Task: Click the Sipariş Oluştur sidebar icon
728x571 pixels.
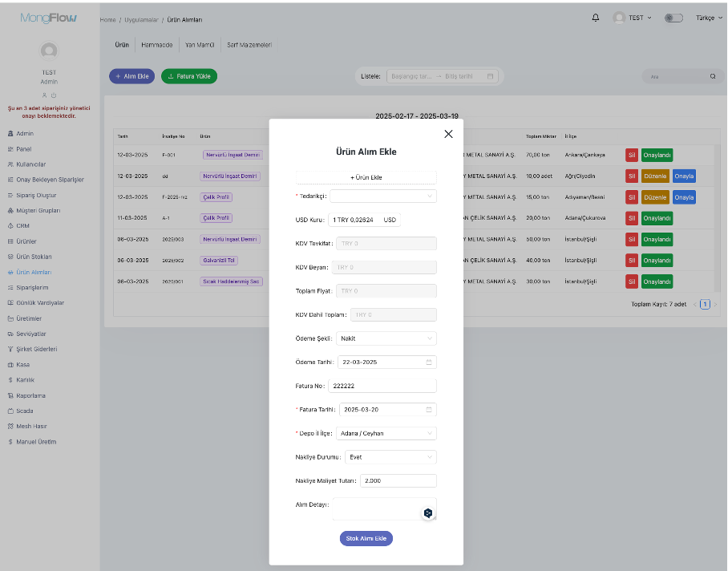Action: pos(10,195)
